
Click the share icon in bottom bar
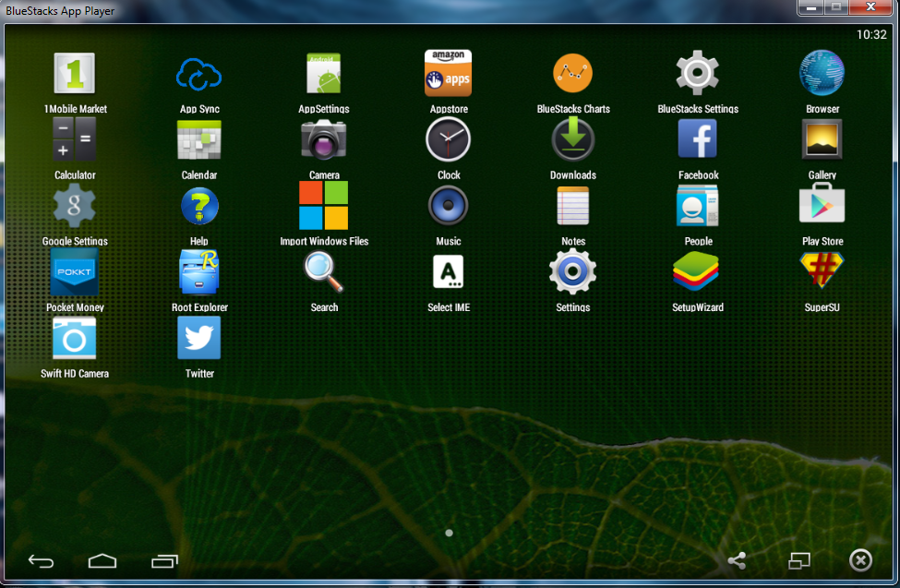point(737,560)
